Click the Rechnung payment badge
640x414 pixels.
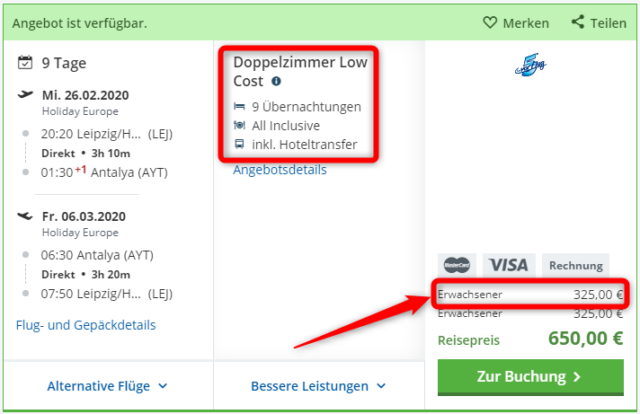pos(576,265)
